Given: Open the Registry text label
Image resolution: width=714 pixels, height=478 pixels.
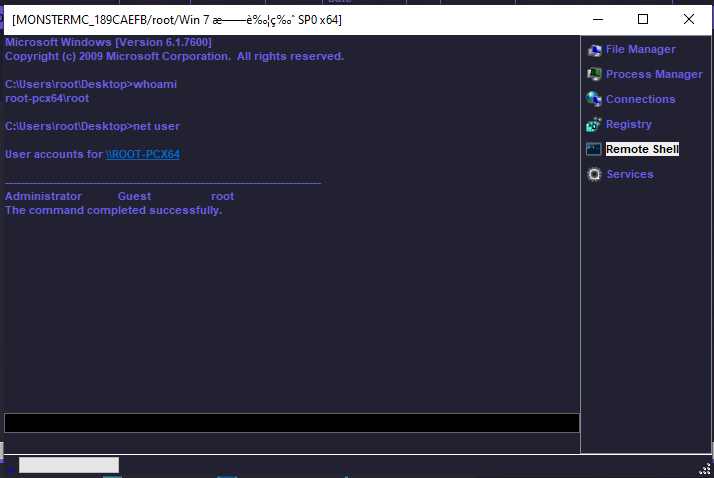Looking at the screenshot, I should 628,125.
